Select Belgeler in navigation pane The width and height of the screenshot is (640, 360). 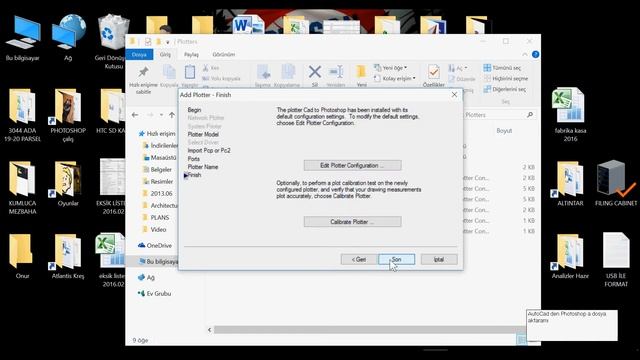click(x=157, y=169)
